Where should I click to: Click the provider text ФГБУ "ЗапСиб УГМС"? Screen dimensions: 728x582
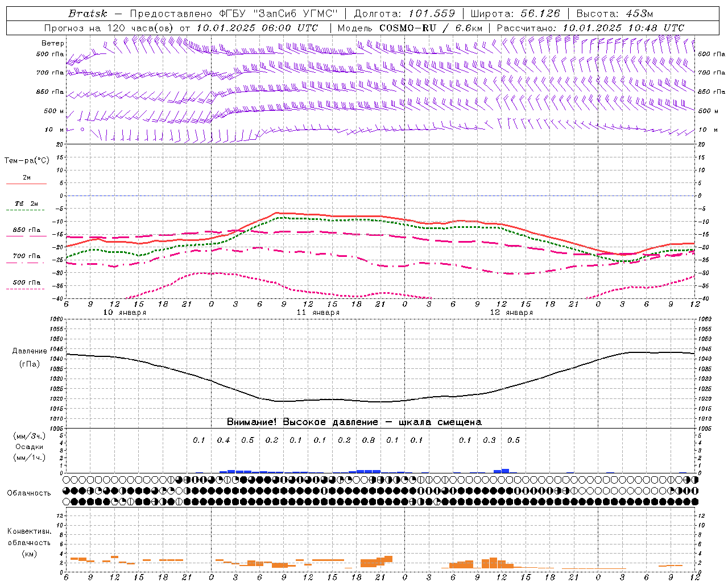(279, 14)
